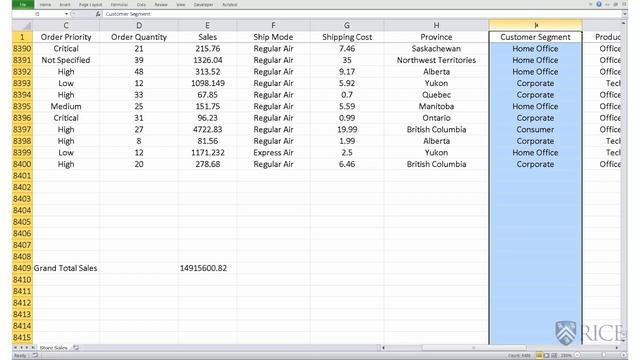Viewport: 640px width, 360px height.
Task: Select row 8409 header
Action: click(22, 268)
